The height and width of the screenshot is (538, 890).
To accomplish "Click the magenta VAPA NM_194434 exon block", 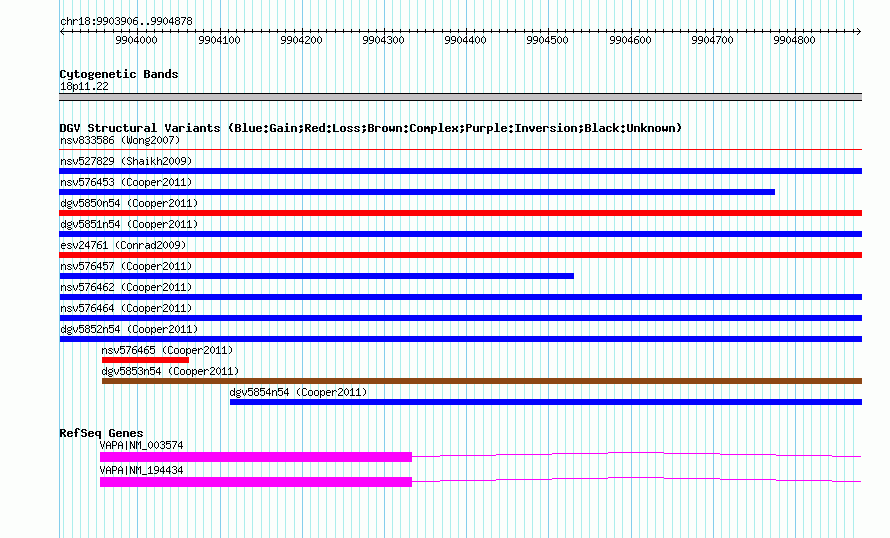I will coord(256,482).
